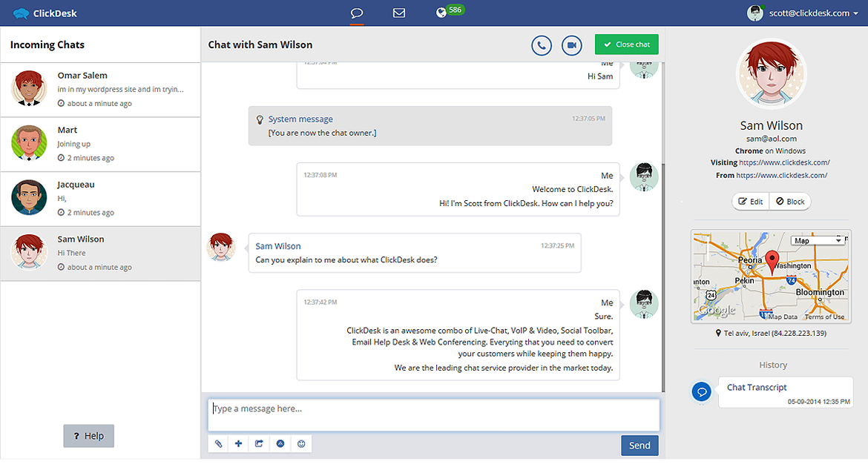Click the green Close chat button
Image resolution: width=868 pixels, height=473 pixels.
click(x=626, y=44)
